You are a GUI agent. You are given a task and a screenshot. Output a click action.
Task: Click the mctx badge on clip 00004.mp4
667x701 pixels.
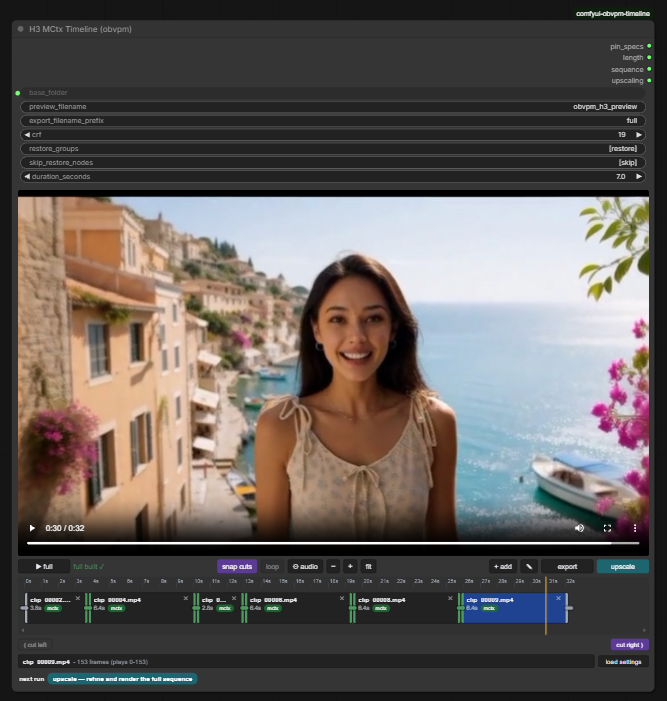116,608
